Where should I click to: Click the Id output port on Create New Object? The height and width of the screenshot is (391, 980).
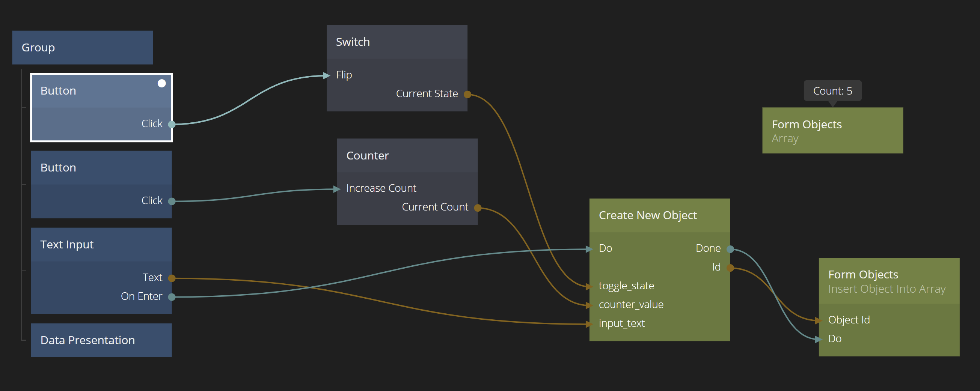[x=730, y=268]
